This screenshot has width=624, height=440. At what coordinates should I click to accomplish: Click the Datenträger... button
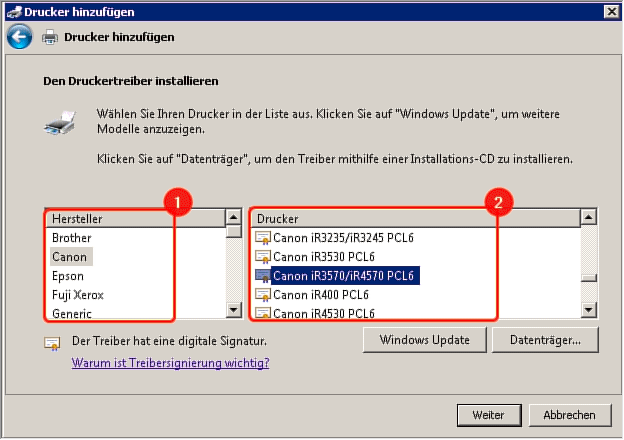tap(544, 340)
